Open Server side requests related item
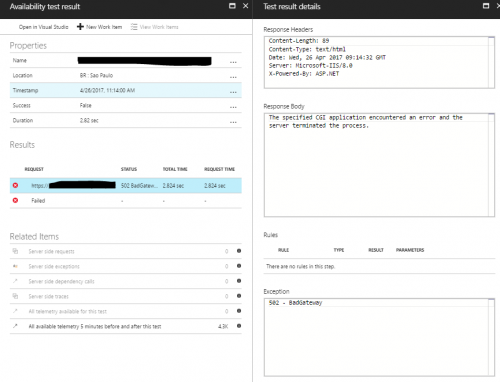This screenshot has height=382, width=500. (x=126, y=251)
